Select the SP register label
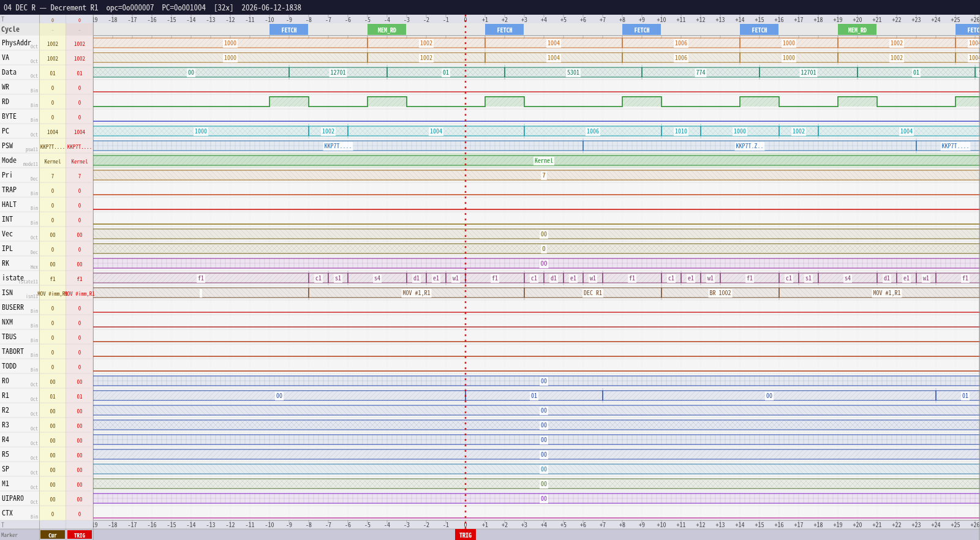This screenshot has width=980, height=540. click(6, 469)
